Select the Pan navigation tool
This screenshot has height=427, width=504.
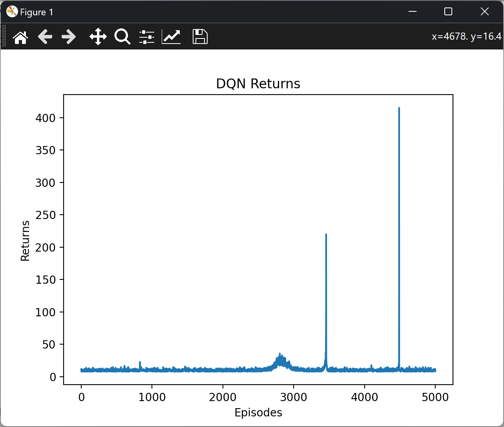point(98,36)
